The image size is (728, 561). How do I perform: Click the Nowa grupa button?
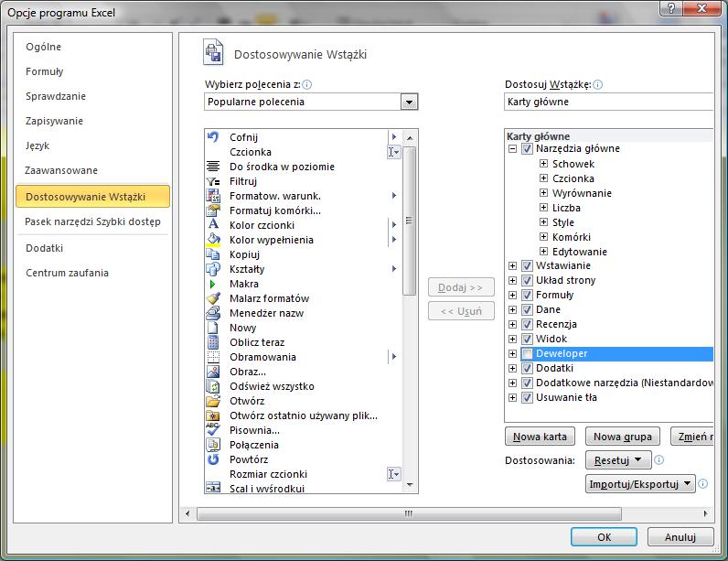[x=622, y=437]
